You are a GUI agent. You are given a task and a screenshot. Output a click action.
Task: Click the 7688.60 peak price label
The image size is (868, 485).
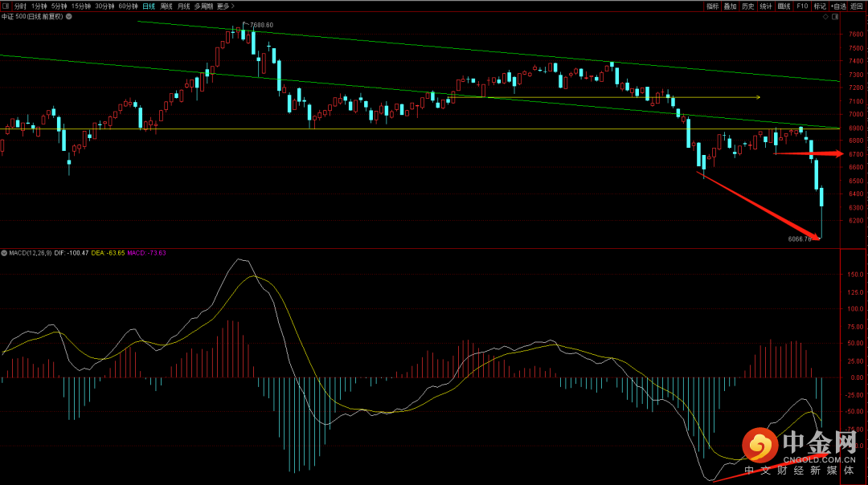[261, 25]
